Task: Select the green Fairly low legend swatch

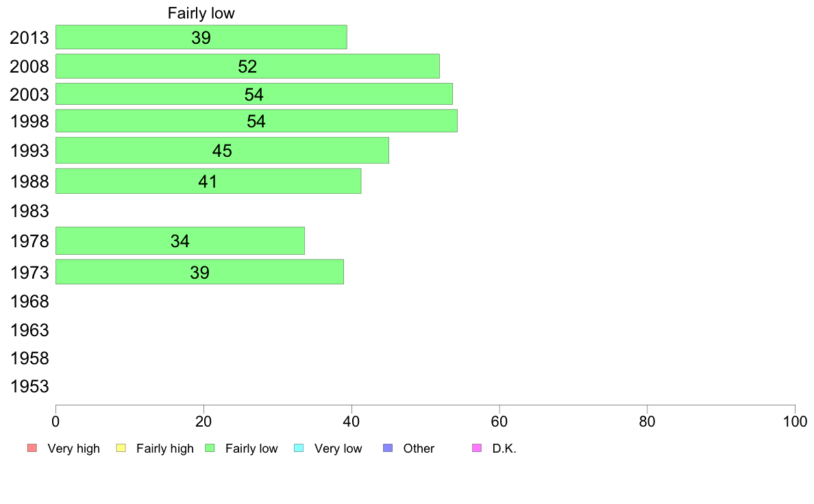Action: [210, 449]
